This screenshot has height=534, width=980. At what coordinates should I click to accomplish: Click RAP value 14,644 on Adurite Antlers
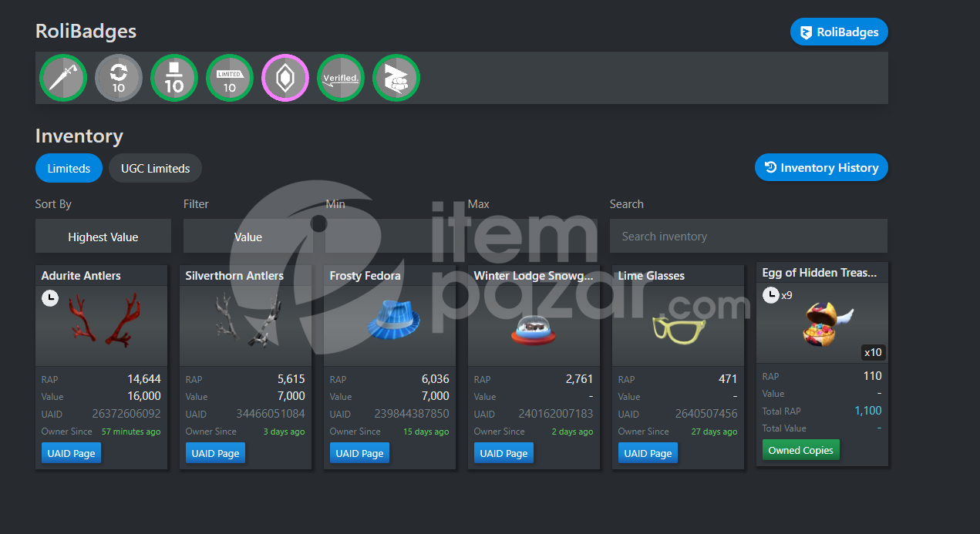pos(144,379)
